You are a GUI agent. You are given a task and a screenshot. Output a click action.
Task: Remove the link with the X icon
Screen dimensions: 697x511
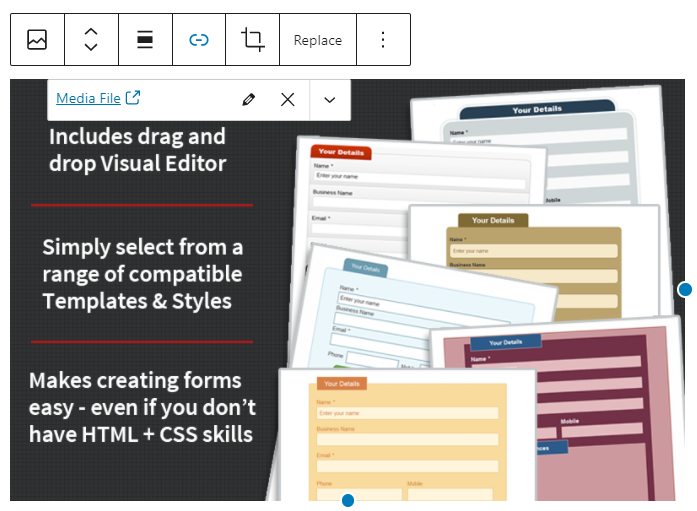(x=288, y=99)
